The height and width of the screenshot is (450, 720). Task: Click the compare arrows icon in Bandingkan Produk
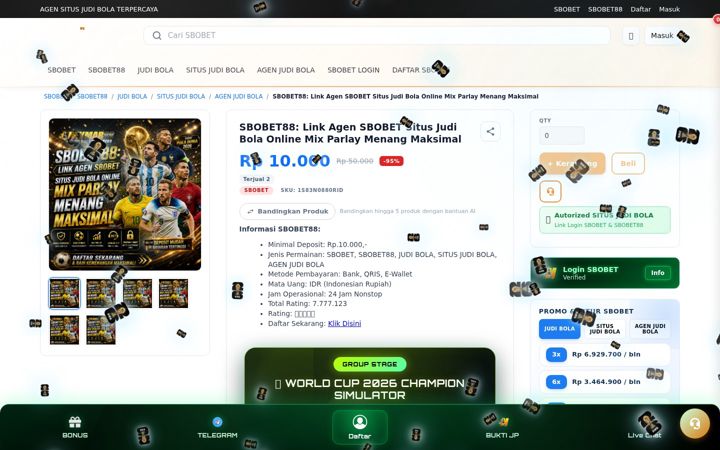(x=250, y=211)
